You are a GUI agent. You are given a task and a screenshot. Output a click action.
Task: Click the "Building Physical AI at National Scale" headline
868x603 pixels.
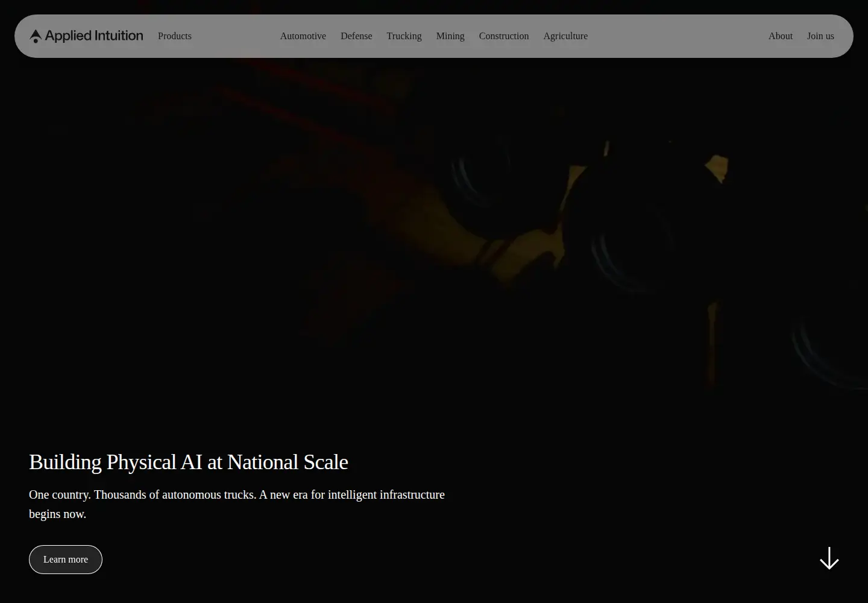[189, 462]
